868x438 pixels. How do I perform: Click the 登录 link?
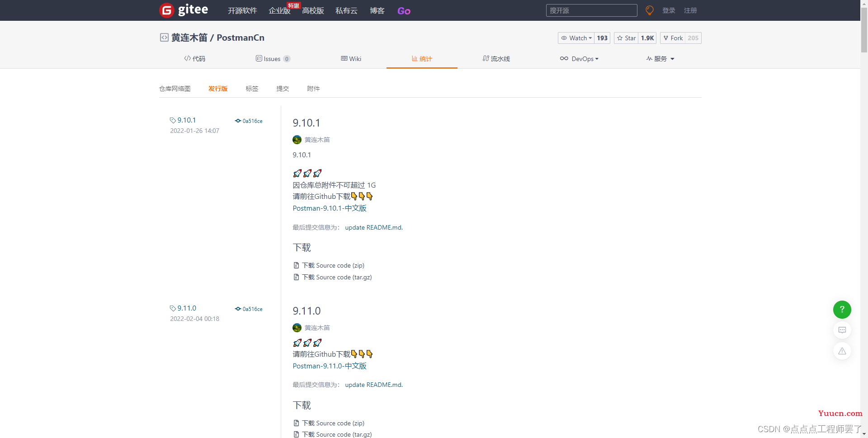pyautogui.click(x=669, y=10)
